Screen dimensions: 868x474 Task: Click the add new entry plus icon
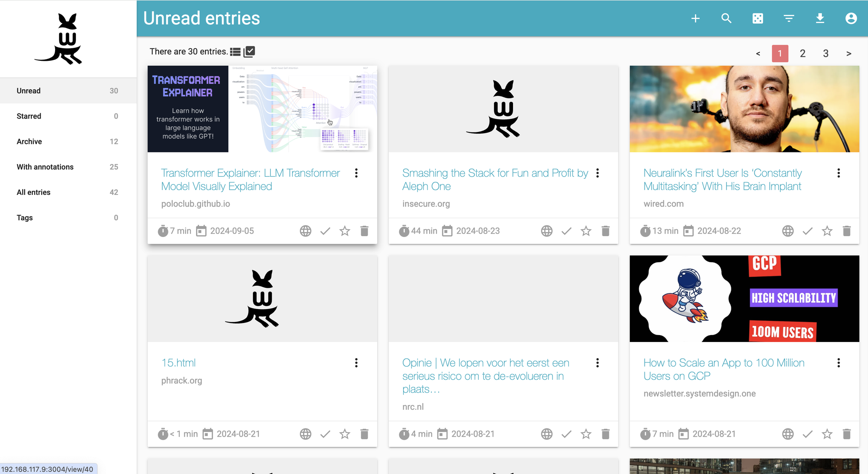point(695,18)
